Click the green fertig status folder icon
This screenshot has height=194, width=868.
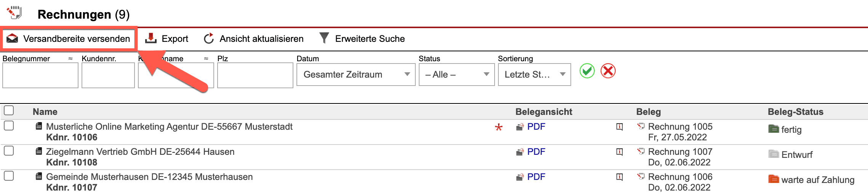click(774, 129)
